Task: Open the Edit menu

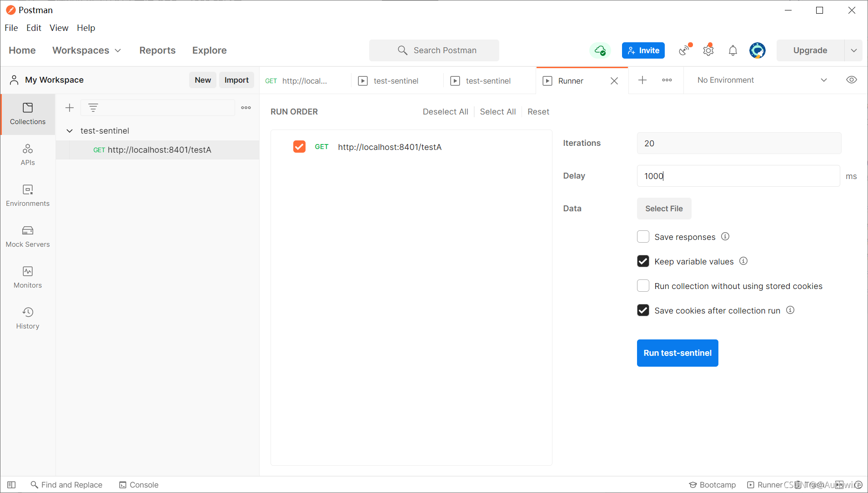Action: coord(34,28)
